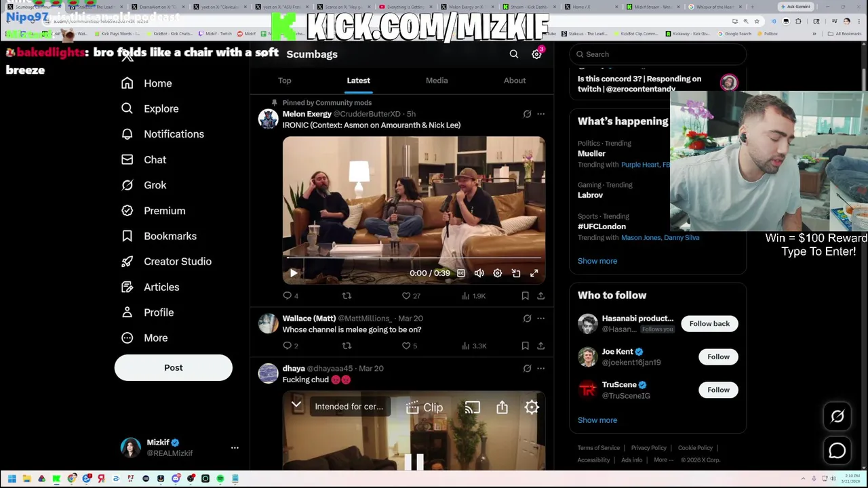Follow Joe Kent
Viewport: 868px width, 488px height.
pyautogui.click(x=718, y=357)
